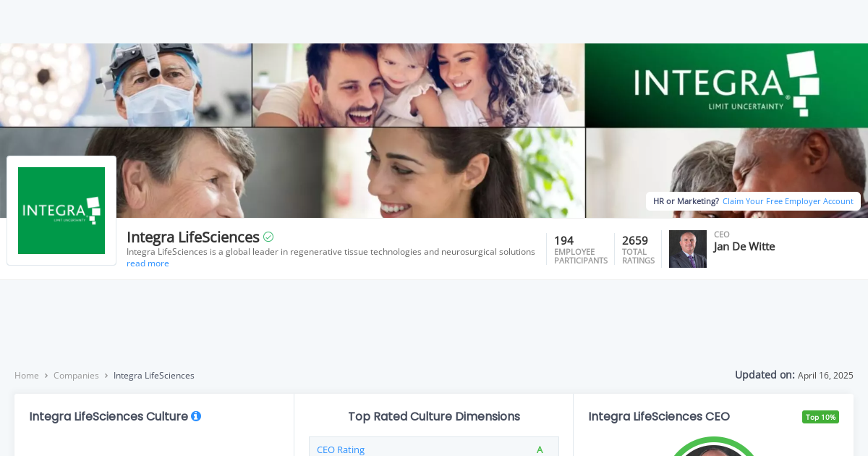This screenshot has width=868, height=456.
Task: Open the Companies breadcrumb link
Action: (76, 376)
